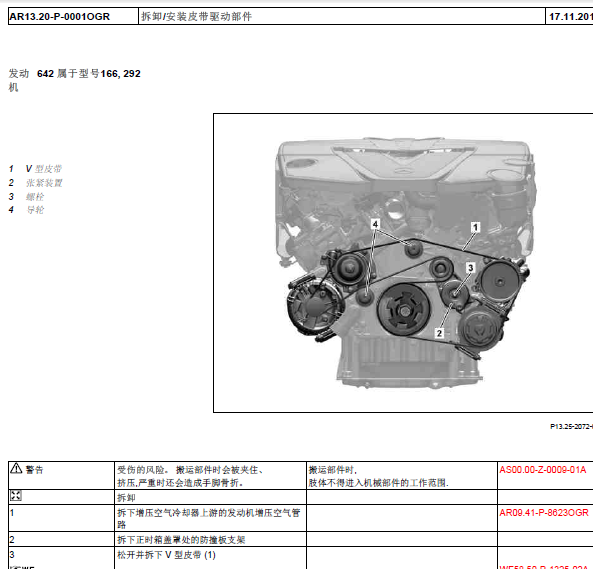593x569 pixels.
Task: Click the document number AR13.20-P-0001OGR
Action: click(60, 17)
